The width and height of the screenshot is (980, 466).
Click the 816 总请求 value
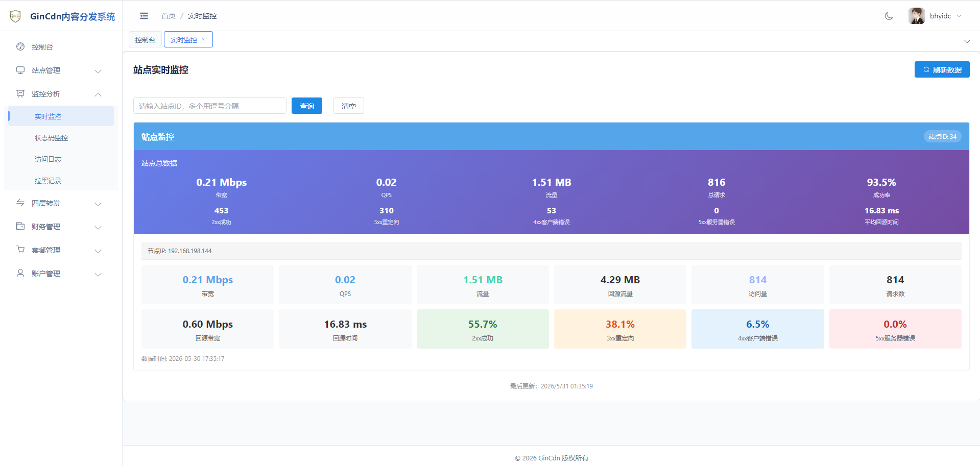coord(716,182)
